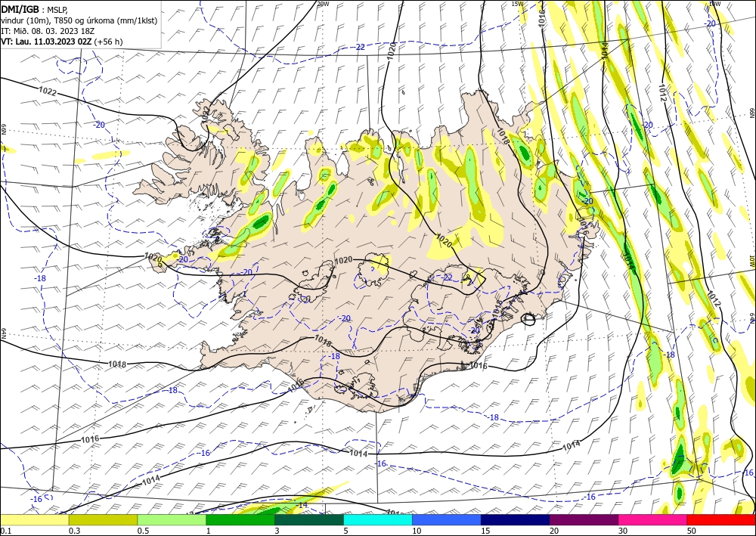
Task: Click the legend scale value "50"
Action: pyautogui.click(x=692, y=531)
